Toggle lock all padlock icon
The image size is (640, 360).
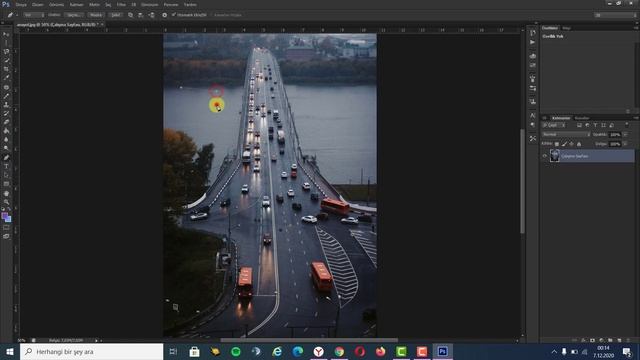(x=579, y=144)
